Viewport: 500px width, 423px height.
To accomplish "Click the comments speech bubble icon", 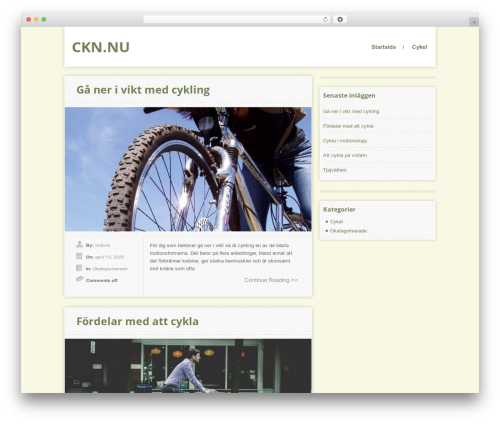I will click(79, 279).
